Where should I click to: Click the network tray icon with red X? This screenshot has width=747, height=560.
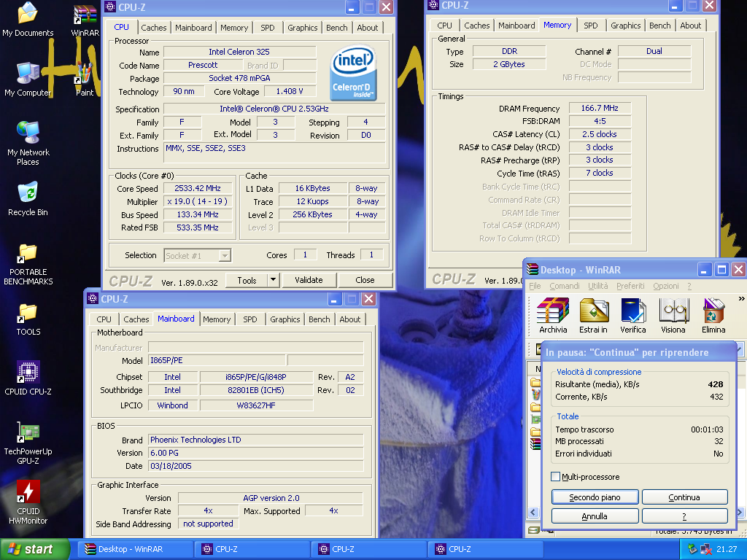click(x=706, y=549)
